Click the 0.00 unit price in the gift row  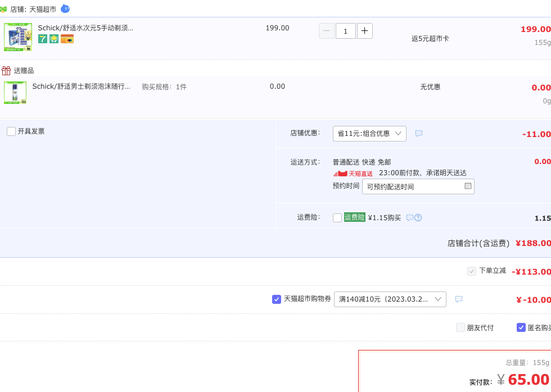point(277,86)
